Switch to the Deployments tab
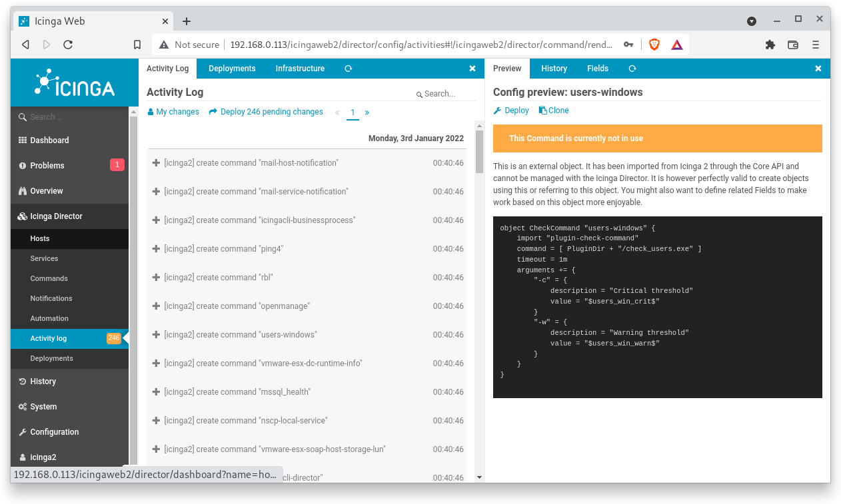 (x=232, y=68)
